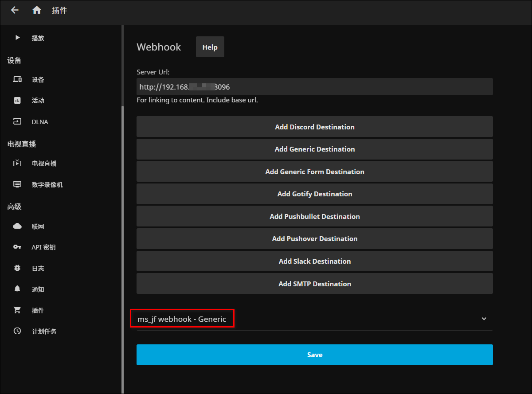The height and width of the screenshot is (394, 532).
Task: Click the blue Save button
Action: tap(314, 355)
